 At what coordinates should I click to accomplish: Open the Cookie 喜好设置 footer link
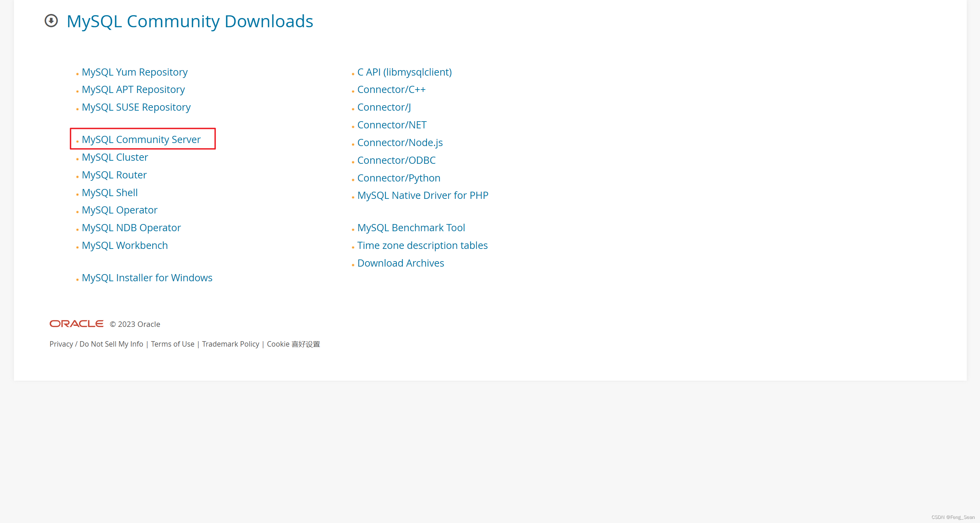[293, 344]
